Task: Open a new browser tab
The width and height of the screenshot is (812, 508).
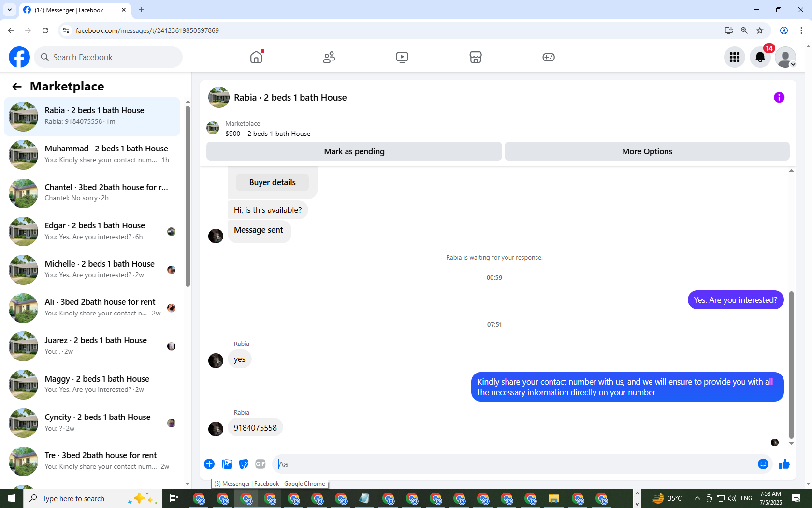Action: (x=141, y=10)
